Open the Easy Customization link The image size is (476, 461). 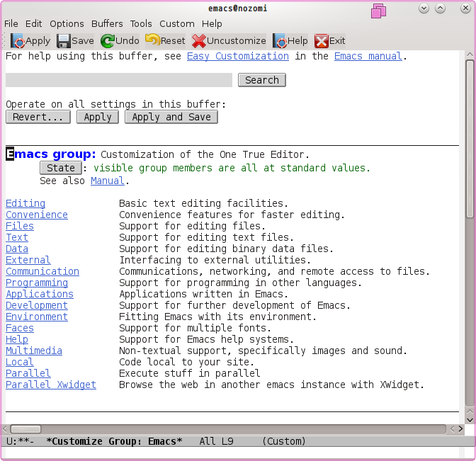coord(238,57)
